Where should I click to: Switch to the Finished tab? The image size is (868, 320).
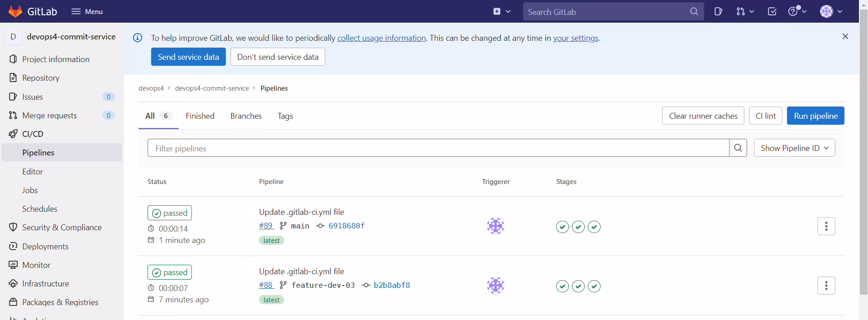pos(200,116)
